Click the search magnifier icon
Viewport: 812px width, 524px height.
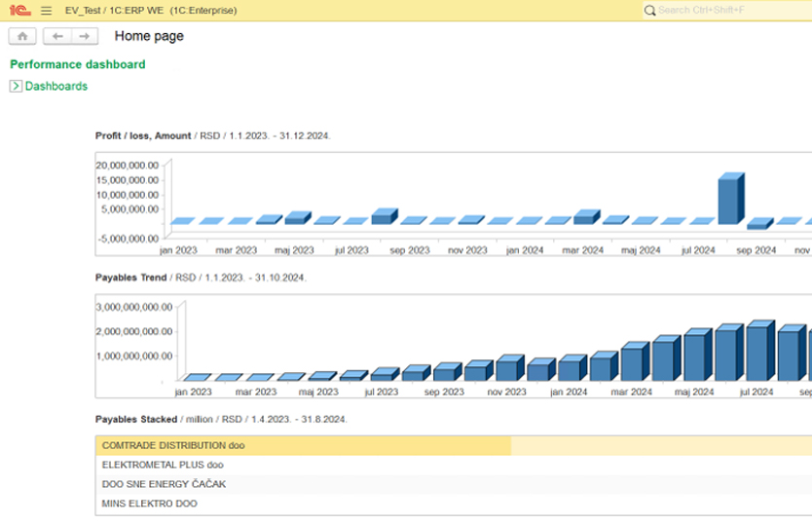pos(649,11)
